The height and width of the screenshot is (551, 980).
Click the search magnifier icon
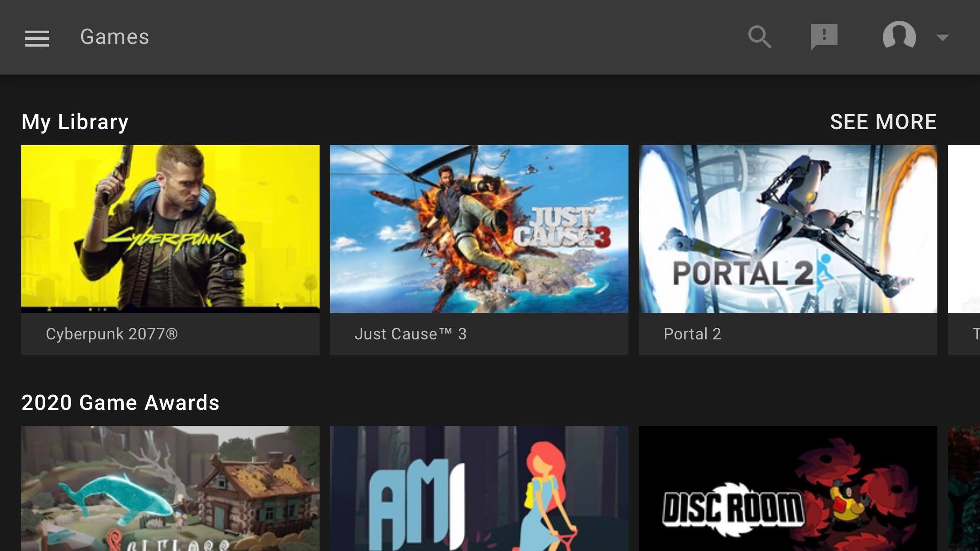click(759, 37)
